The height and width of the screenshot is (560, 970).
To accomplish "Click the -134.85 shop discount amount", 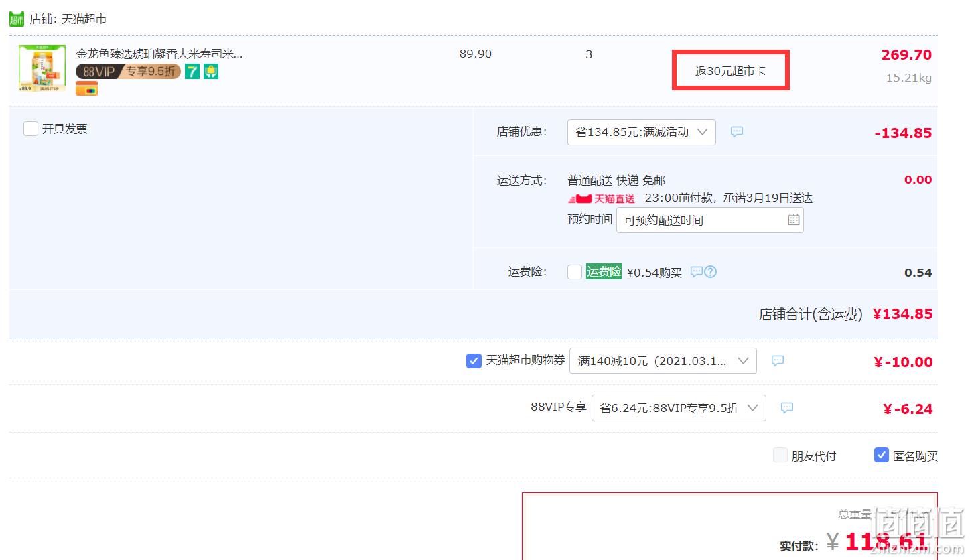I will coord(903,133).
